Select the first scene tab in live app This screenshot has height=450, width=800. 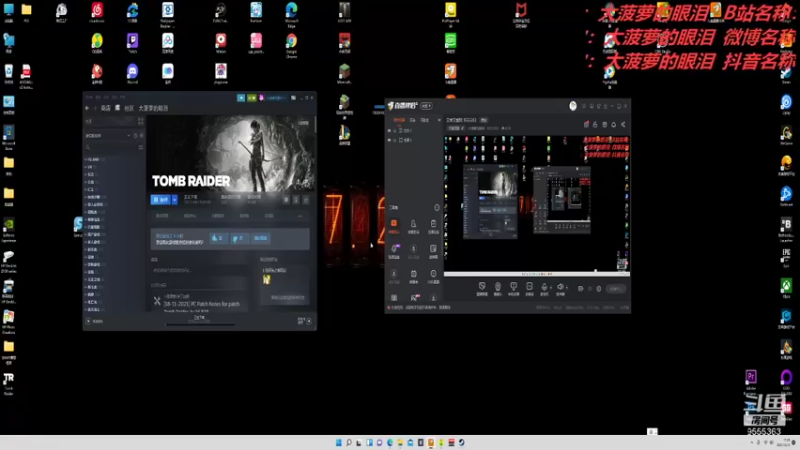399,120
